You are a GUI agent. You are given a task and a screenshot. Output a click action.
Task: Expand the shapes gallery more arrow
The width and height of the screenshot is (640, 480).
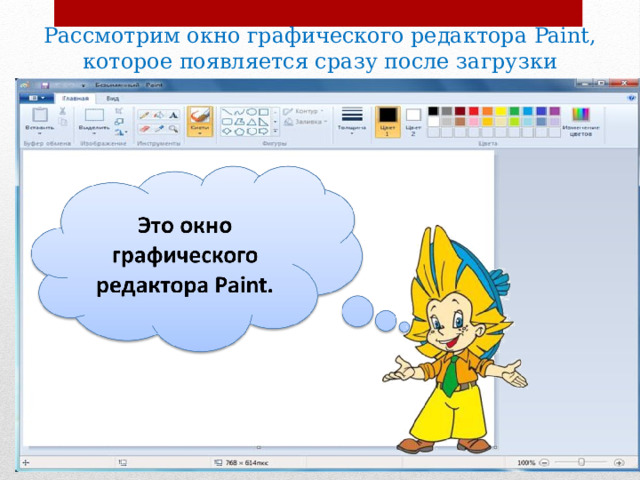pyautogui.click(x=276, y=131)
